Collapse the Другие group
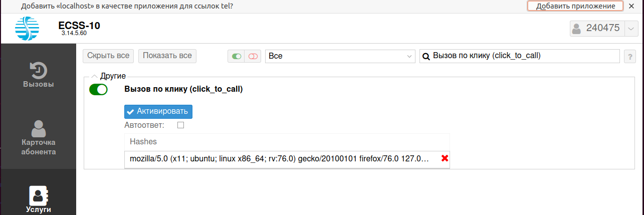The width and height of the screenshot is (644, 215). point(94,76)
